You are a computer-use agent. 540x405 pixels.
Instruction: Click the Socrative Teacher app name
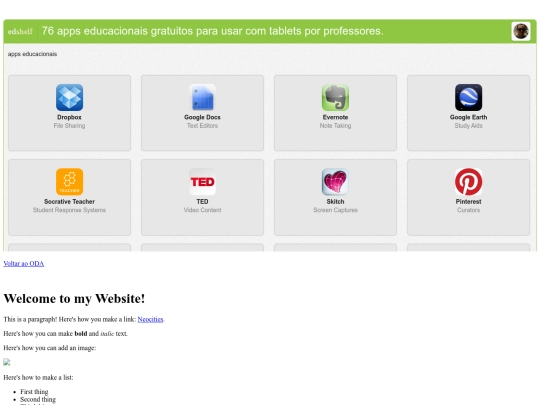pos(69,201)
